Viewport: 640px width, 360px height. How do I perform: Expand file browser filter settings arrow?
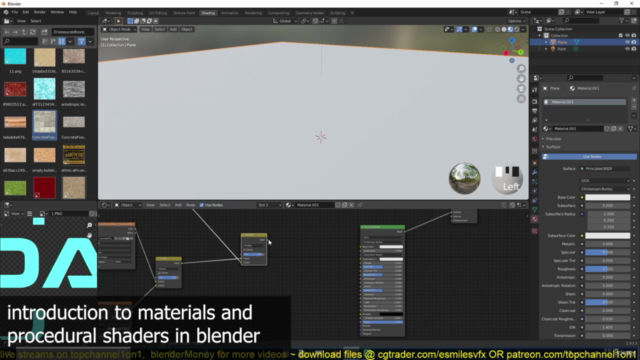coord(90,41)
